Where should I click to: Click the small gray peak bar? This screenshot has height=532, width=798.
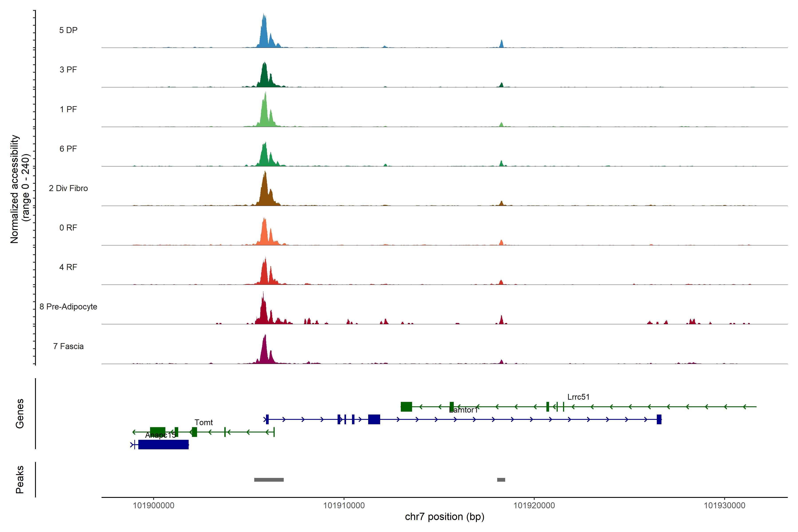[x=501, y=480]
